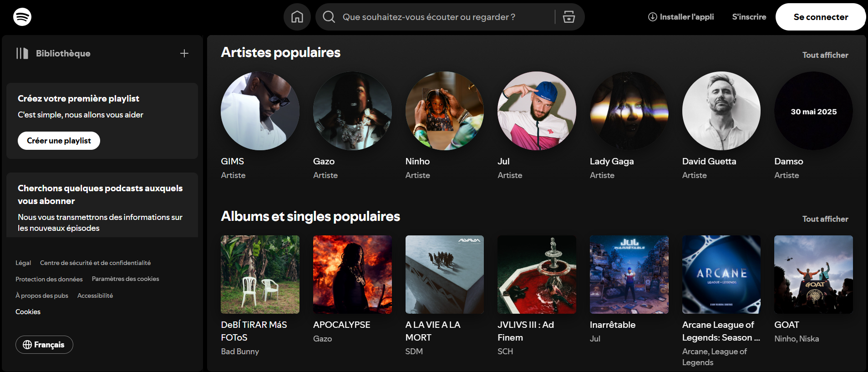Click the Légal footer link

coord(23,263)
